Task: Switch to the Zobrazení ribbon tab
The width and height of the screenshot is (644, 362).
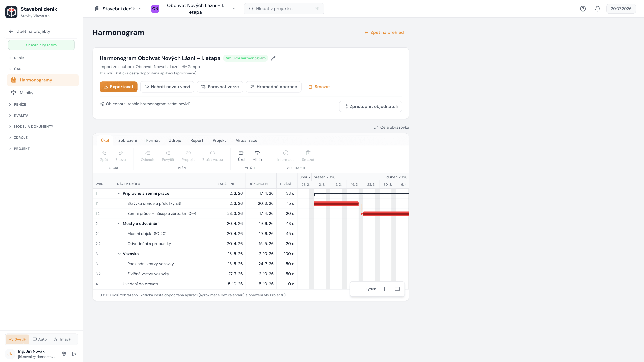Action: [x=127, y=140]
